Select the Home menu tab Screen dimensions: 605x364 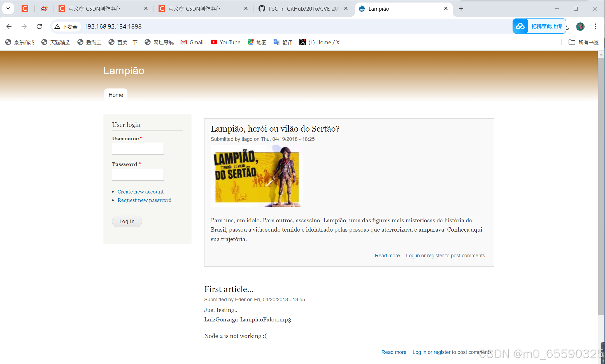116,95
